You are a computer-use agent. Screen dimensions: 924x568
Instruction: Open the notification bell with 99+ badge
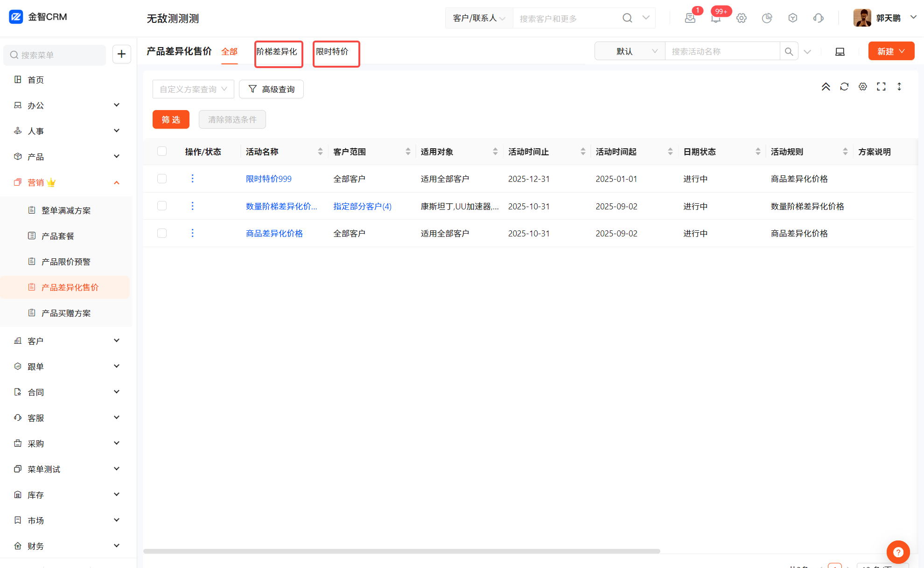click(715, 18)
